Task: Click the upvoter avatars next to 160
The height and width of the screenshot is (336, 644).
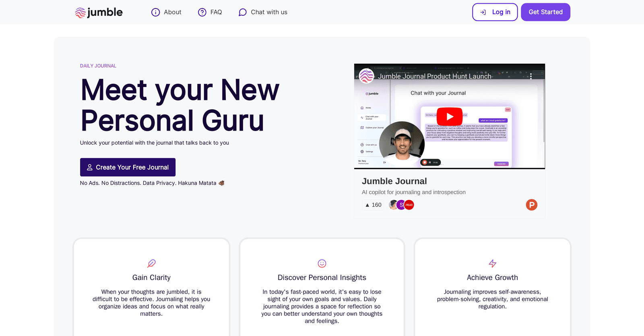Action: (x=401, y=205)
